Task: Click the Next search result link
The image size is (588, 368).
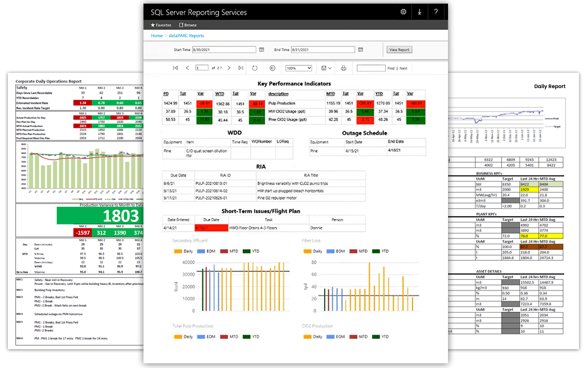Action: point(403,69)
